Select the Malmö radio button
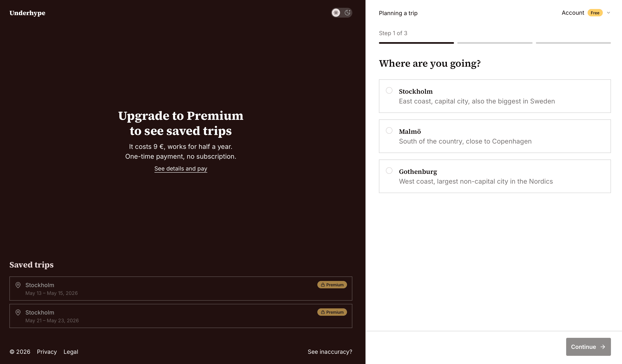The width and height of the screenshot is (622, 364). pos(389,130)
